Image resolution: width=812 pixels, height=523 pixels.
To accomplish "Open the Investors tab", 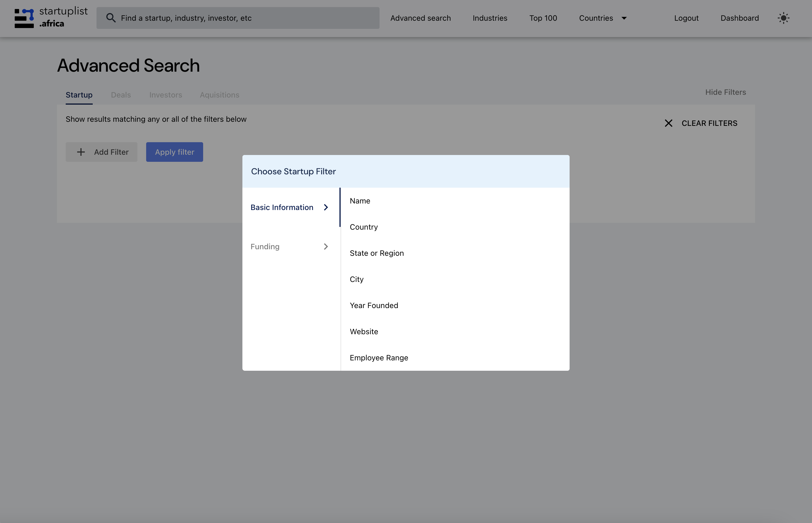I will 166,95.
